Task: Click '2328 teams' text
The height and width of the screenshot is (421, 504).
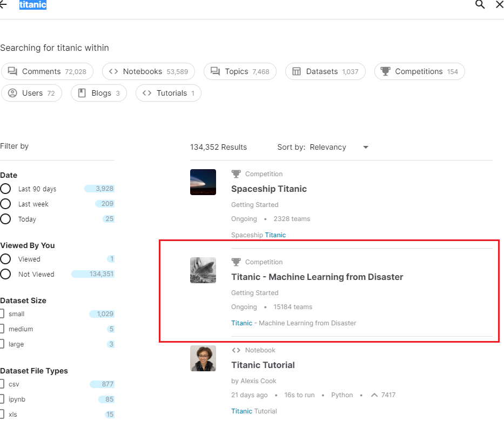Action: 292,219
